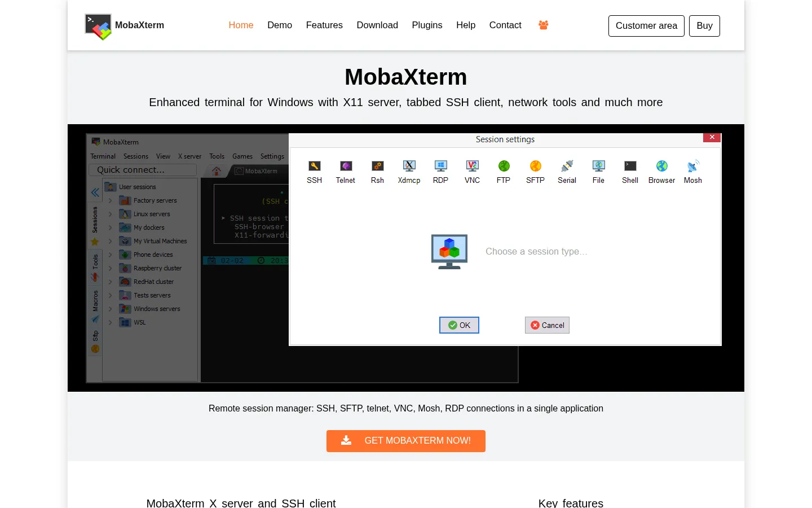Screen dimensions: 812x508
Task: Choose the Serial session icon
Action: point(567,166)
